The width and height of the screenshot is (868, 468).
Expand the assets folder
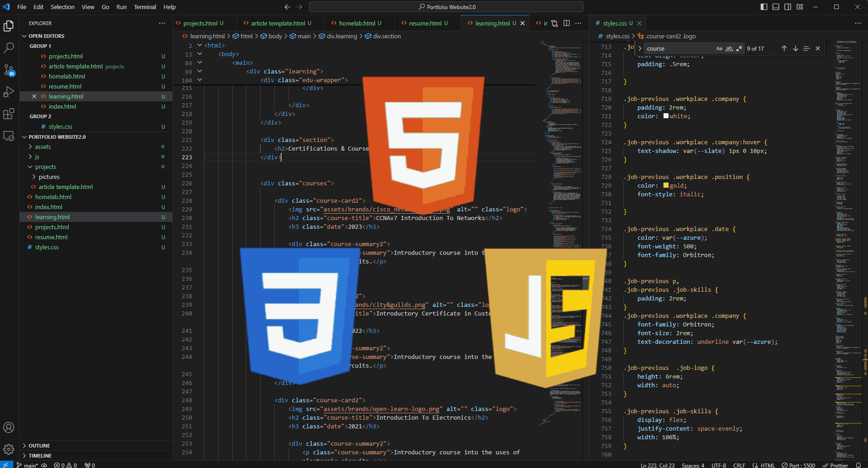click(x=30, y=147)
